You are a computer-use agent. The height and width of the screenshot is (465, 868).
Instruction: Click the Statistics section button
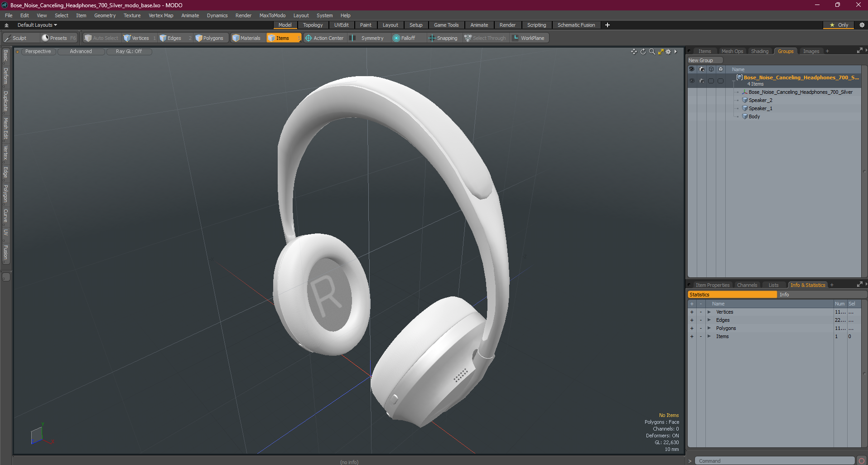pos(732,295)
